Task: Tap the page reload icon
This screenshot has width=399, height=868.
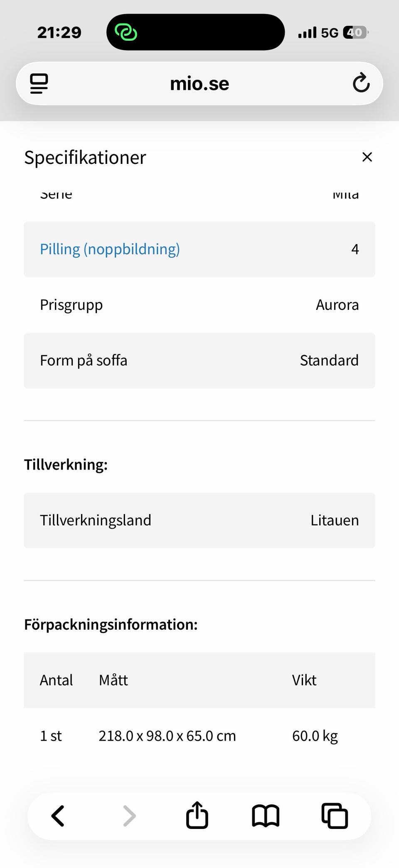Action: tap(361, 83)
